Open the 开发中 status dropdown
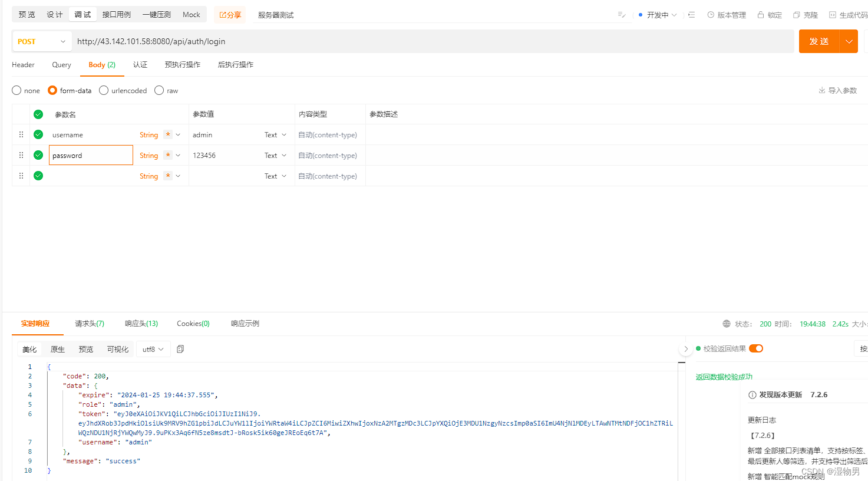 658,15
